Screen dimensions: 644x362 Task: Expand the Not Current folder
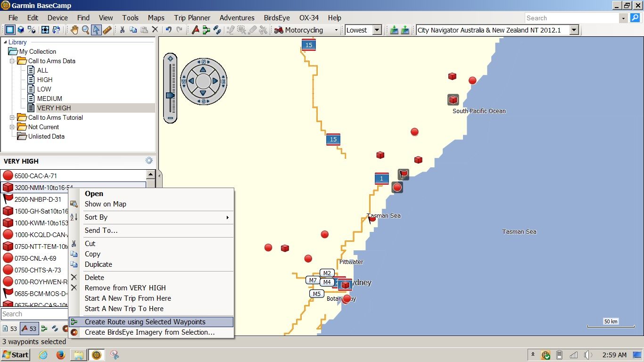click(x=12, y=127)
